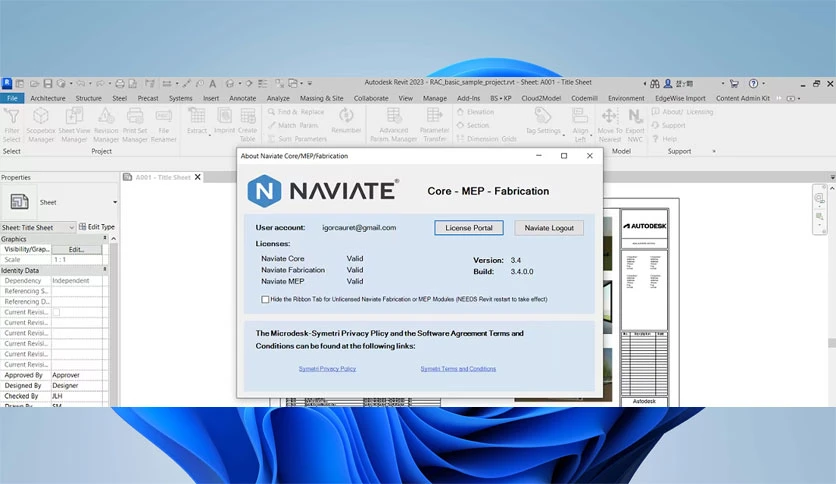Screen dimensions: 836x484
Task: Click the Extract ribbon tool
Action: click(x=197, y=121)
